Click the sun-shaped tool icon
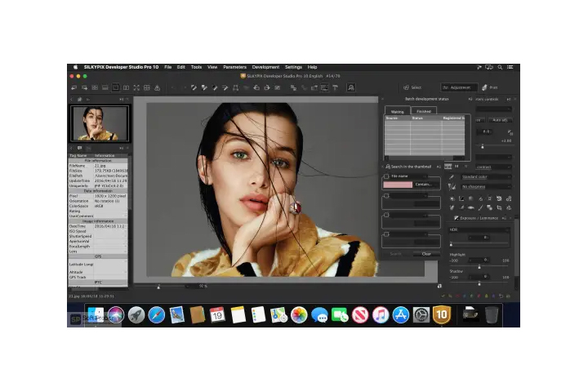The height and width of the screenshot is (392, 588). (452, 198)
